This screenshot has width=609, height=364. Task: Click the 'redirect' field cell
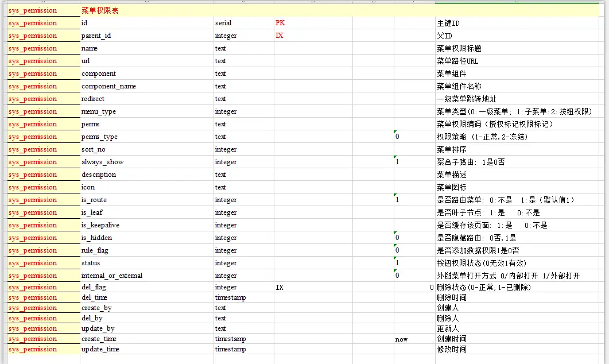pyautogui.click(x=147, y=99)
